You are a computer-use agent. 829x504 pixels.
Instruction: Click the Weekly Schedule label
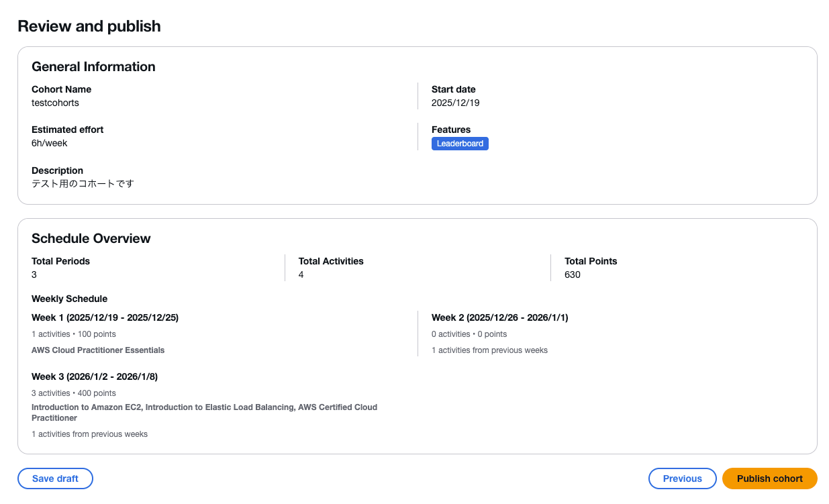point(69,299)
